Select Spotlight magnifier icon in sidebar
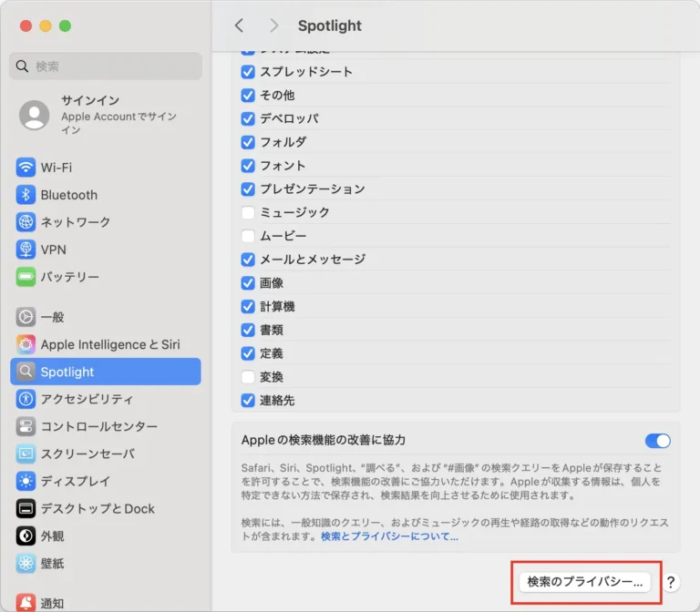This screenshot has height=612, width=700. coord(26,372)
